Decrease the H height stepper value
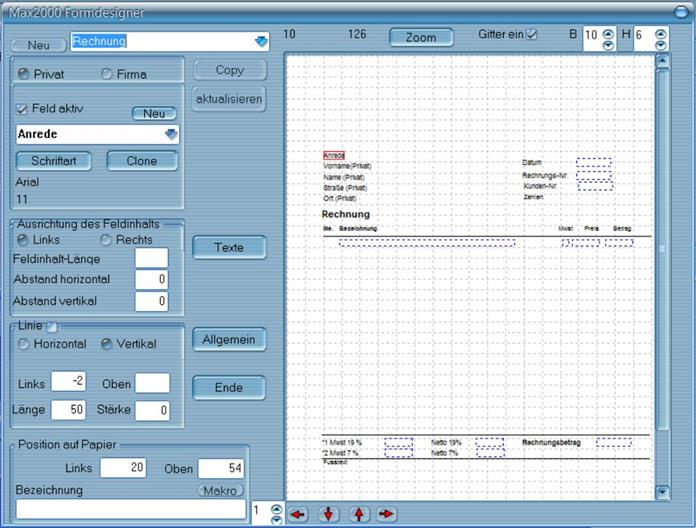 pos(660,45)
